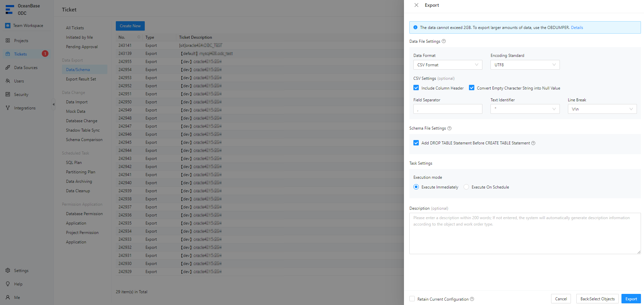The width and height of the screenshot is (644, 305).
Task: Click the Security icon in sidebar
Action: [8, 95]
